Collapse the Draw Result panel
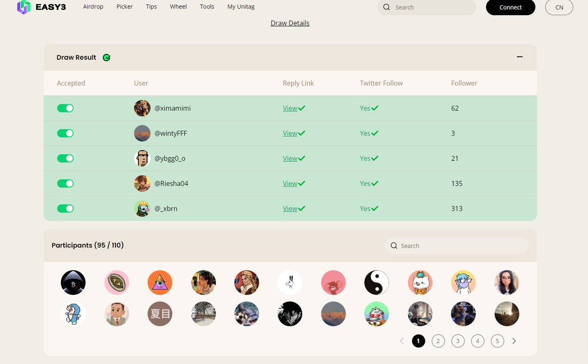588x364 pixels. coord(520,57)
